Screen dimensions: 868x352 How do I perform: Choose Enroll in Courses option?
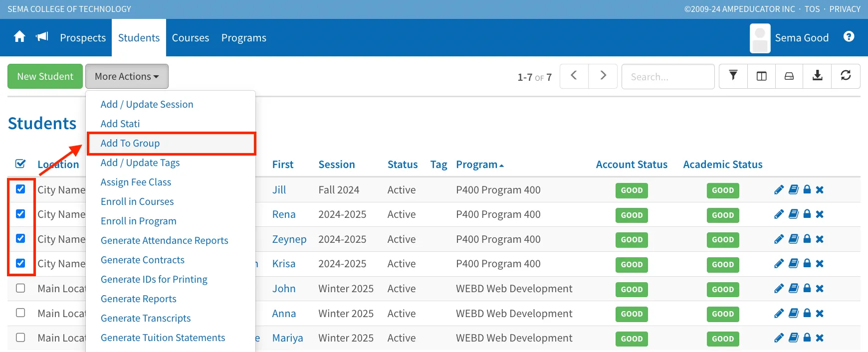137,201
